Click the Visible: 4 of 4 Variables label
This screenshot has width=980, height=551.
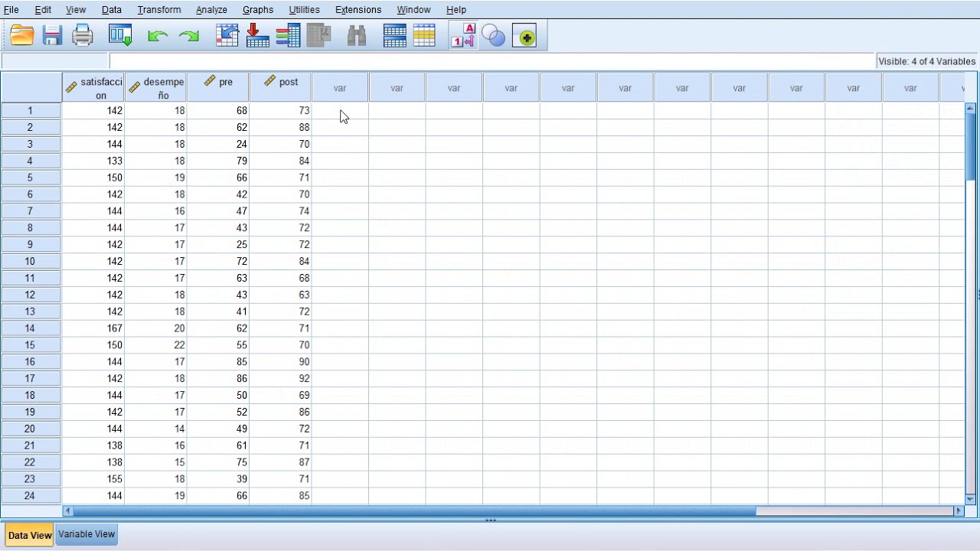926,61
